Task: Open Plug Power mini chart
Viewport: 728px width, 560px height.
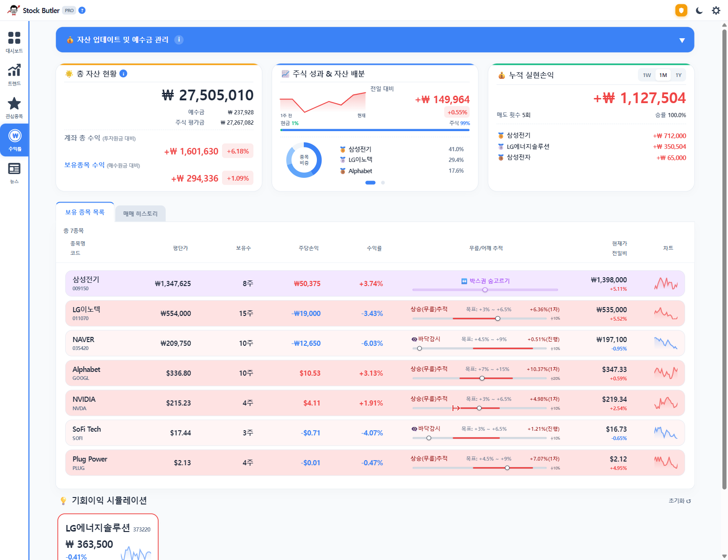Action: point(666,462)
